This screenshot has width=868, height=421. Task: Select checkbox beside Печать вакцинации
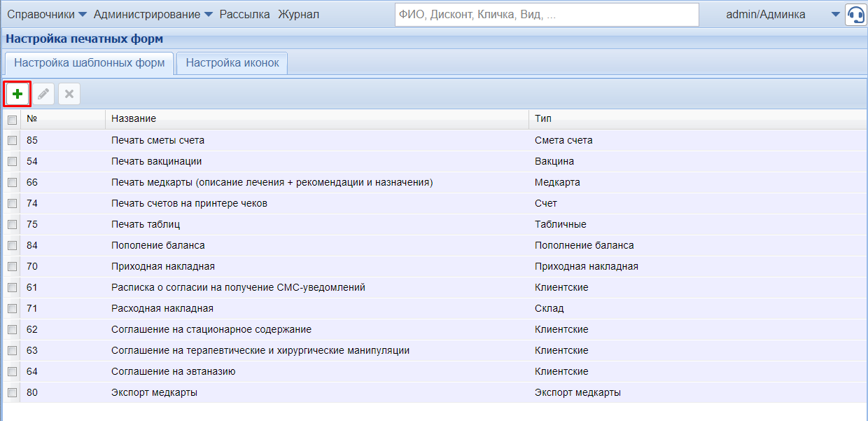(x=12, y=161)
